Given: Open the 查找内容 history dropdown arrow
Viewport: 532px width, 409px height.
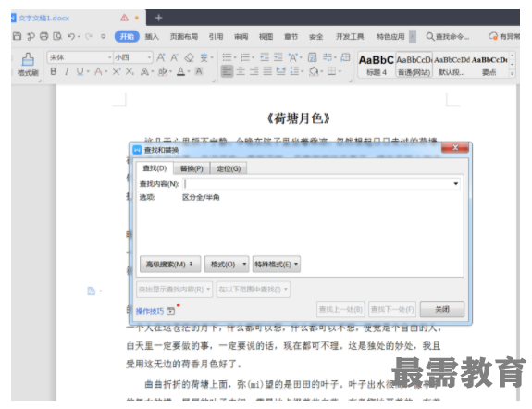Looking at the screenshot, I should [455, 183].
